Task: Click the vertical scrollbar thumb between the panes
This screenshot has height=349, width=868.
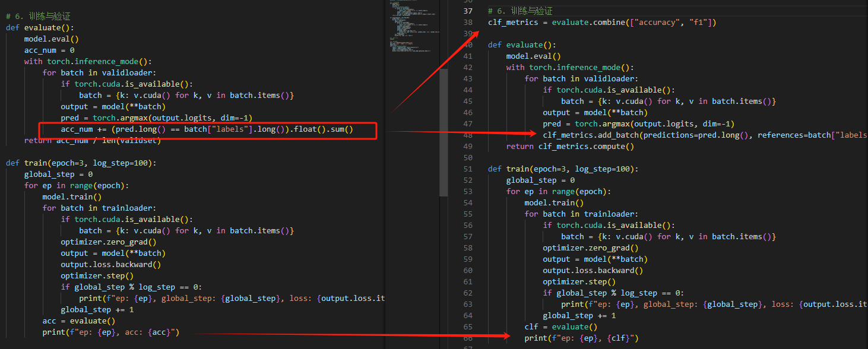Action: 443,132
